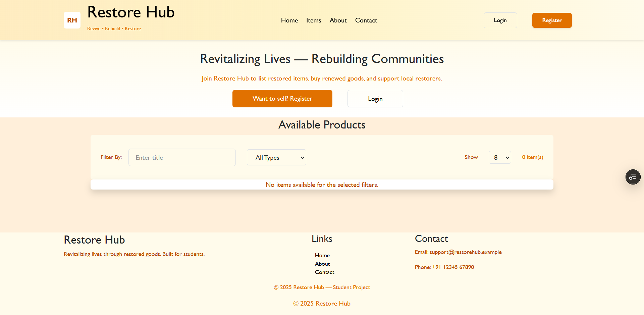Click the footer Contact link
The image size is (644, 315).
click(x=324, y=272)
